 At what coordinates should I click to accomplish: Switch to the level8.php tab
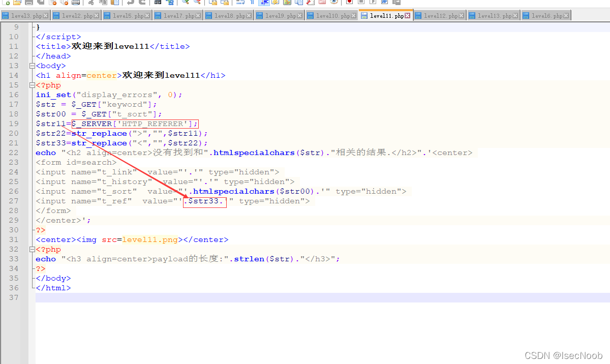click(x=229, y=16)
